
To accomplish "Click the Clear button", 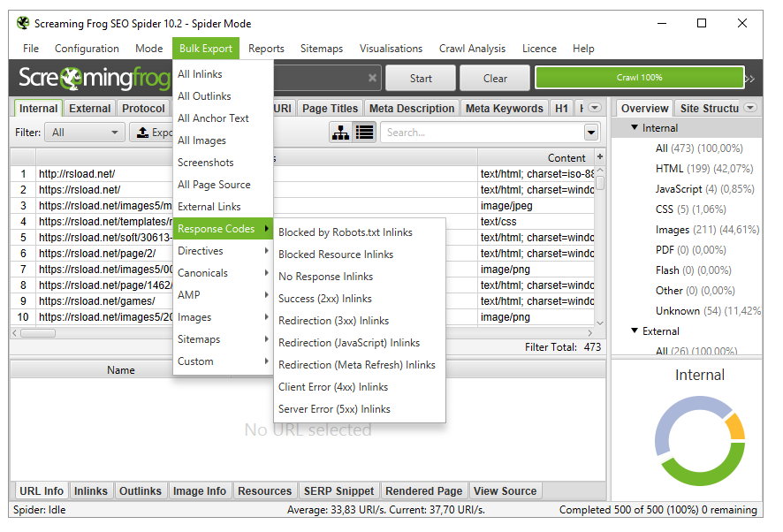I will tap(495, 78).
